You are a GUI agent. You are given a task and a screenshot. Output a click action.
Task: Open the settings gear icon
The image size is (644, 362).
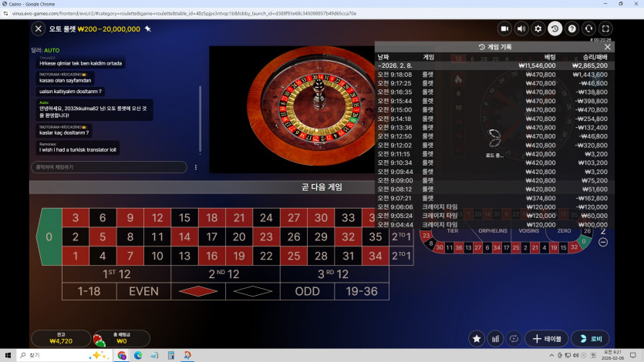(538, 28)
